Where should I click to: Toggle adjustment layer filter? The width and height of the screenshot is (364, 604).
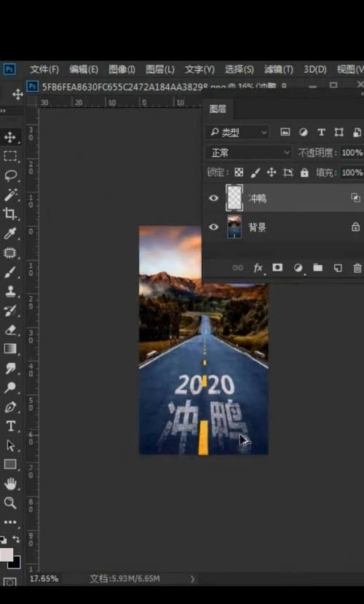303,132
